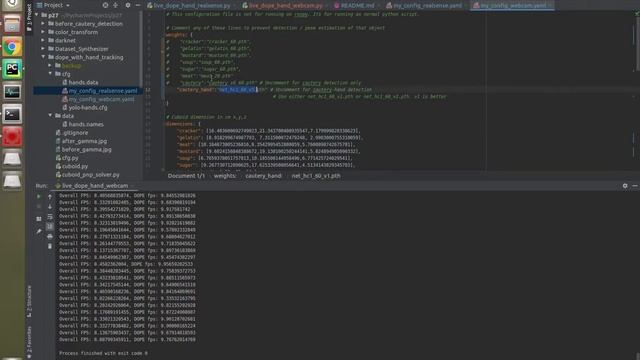Toggle soft-wrap icon in Run console
Image resolution: width=640 pixels, height=360 pixels.
pyautogui.click(x=50, y=216)
